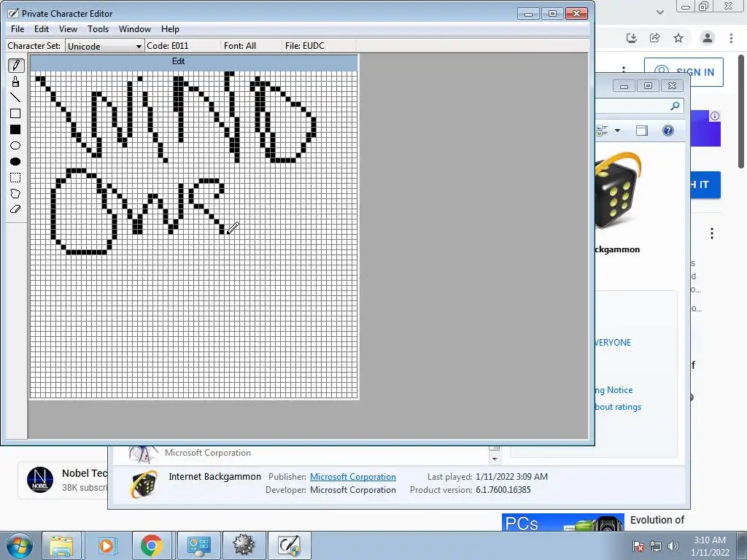747x560 pixels.
Task: Select the Pencil tool
Action: click(x=15, y=65)
